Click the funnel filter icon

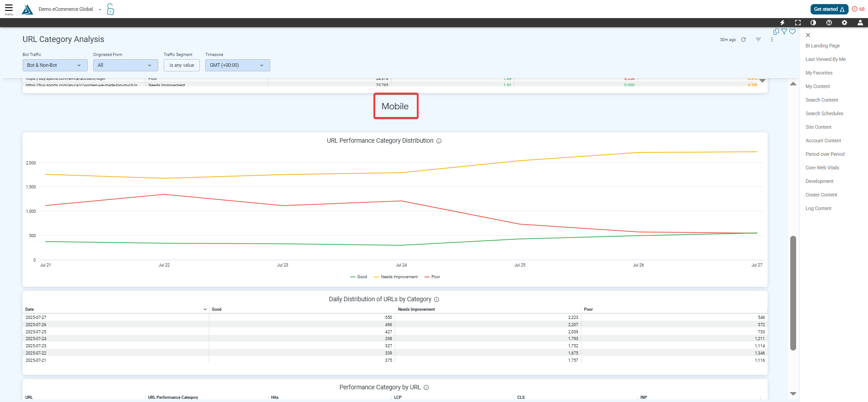pos(784,32)
